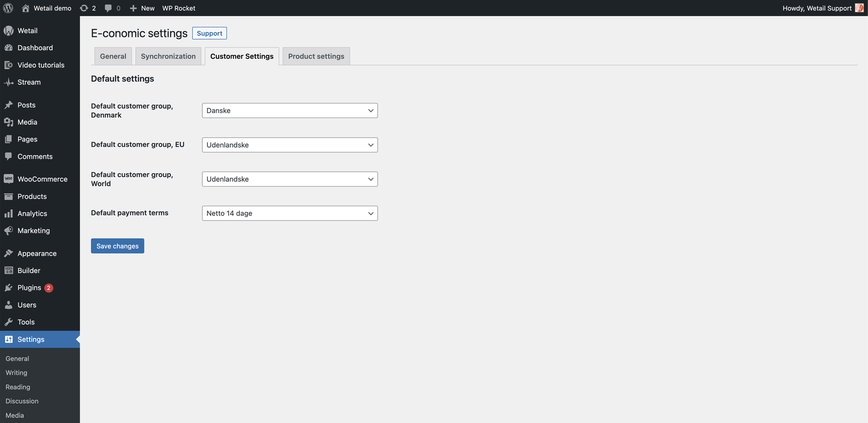This screenshot has width=868, height=423.
Task: Click the user avatar in admin bar
Action: pos(859,8)
